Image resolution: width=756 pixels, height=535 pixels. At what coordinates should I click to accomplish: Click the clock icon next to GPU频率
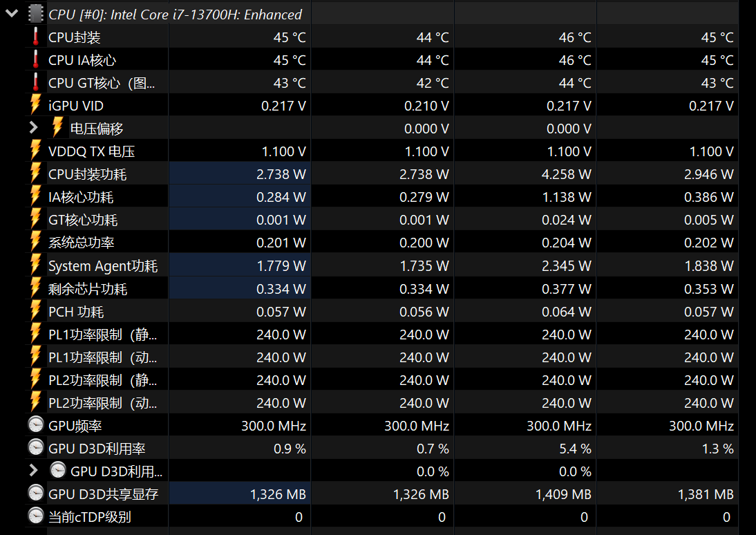[36, 425]
